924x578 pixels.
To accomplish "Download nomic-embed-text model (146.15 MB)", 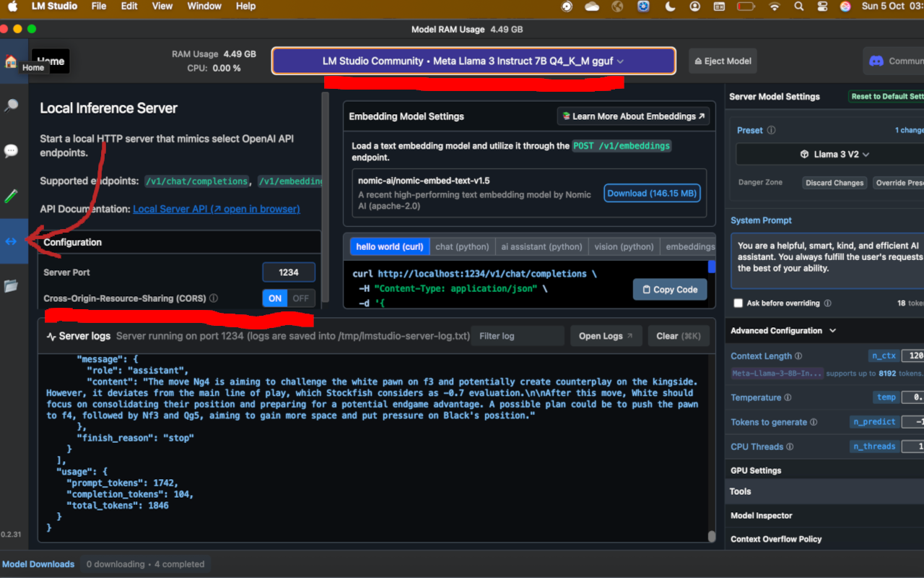I will (x=652, y=194).
